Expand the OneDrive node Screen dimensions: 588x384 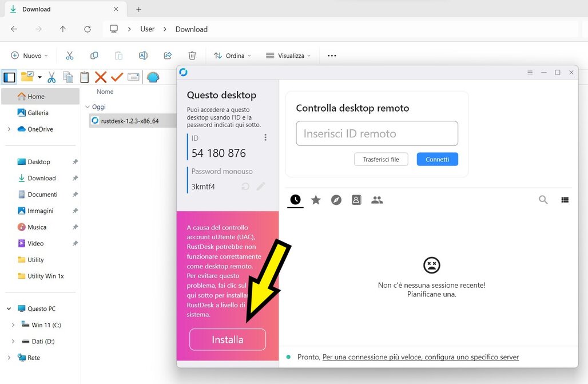coord(9,129)
